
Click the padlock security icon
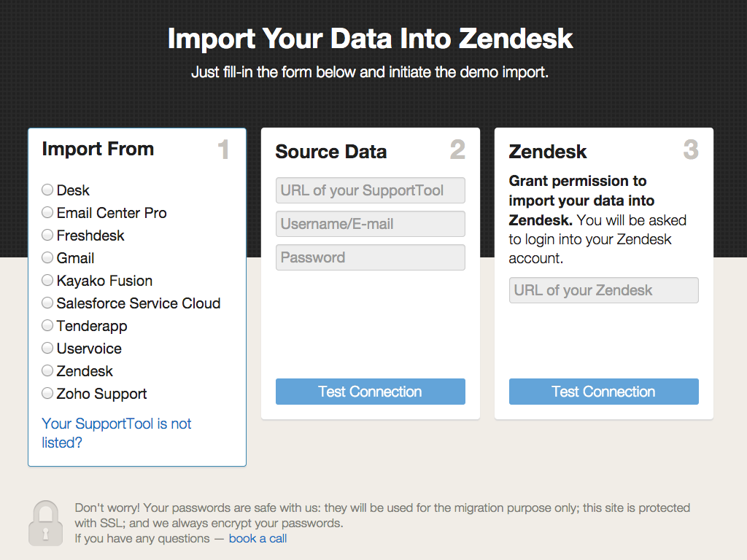click(45, 523)
